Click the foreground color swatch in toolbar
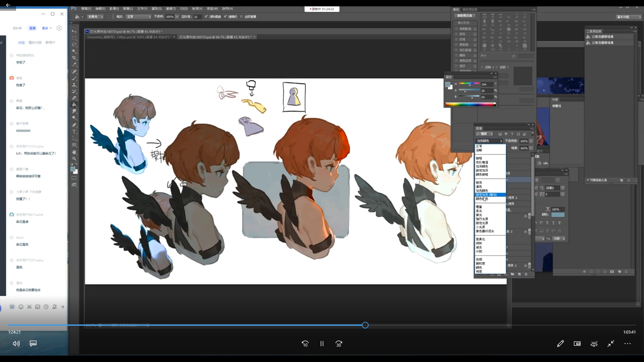 [x=72, y=169]
